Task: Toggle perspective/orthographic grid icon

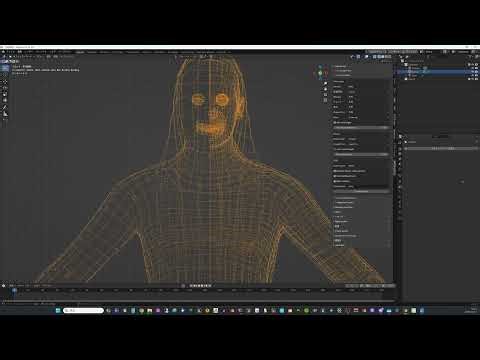Action: pyautogui.click(x=326, y=101)
